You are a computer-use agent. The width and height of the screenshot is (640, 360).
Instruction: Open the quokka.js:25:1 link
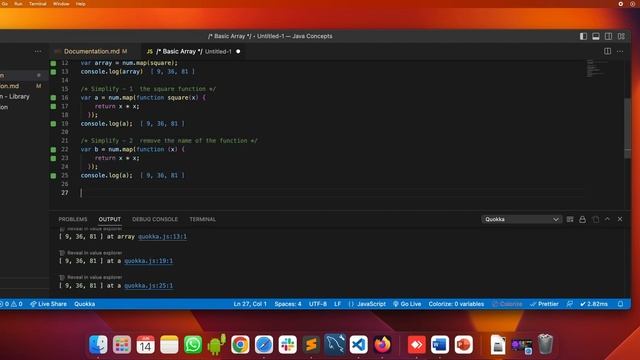(x=149, y=286)
